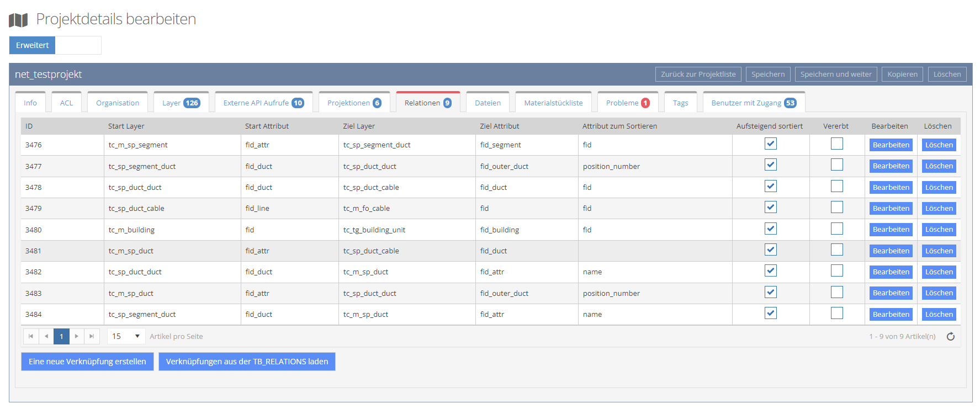Go to next page arrow
Screen dimensions: 980x414
(77, 336)
